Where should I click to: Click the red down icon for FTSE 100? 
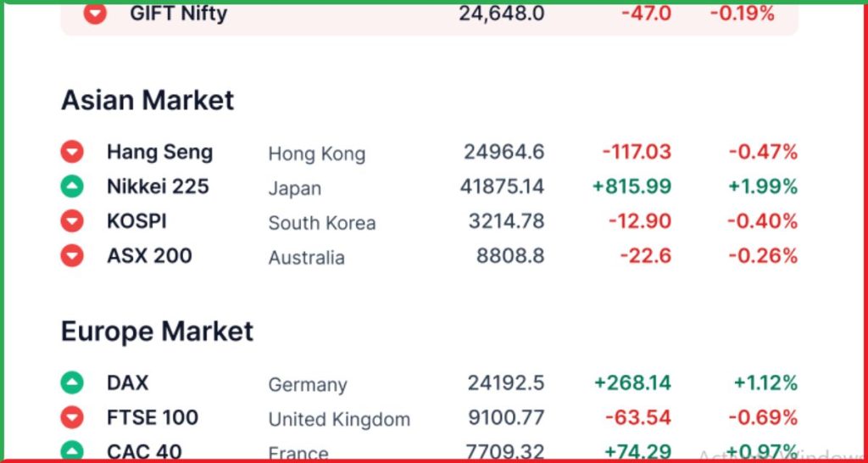(x=72, y=417)
